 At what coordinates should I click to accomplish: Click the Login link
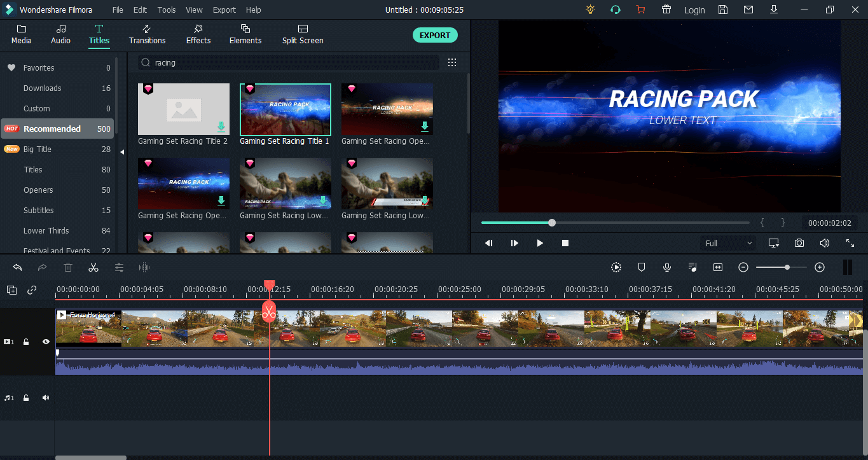694,10
